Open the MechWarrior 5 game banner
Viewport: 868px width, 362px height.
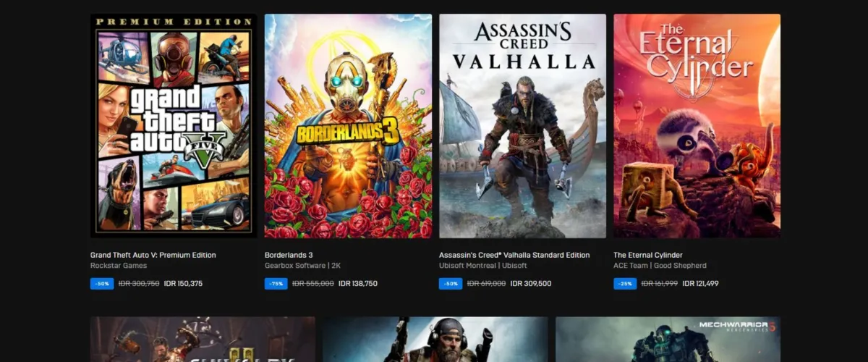[668, 340]
